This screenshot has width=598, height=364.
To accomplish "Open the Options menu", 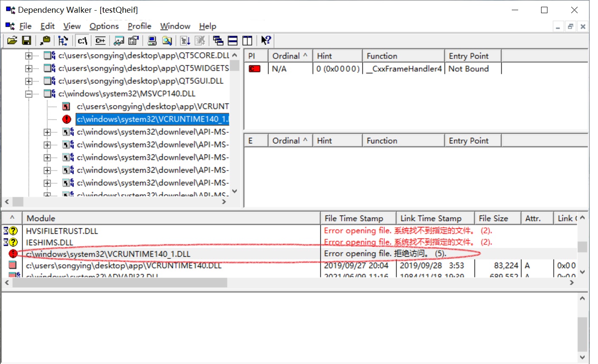I will pos(104,26).
